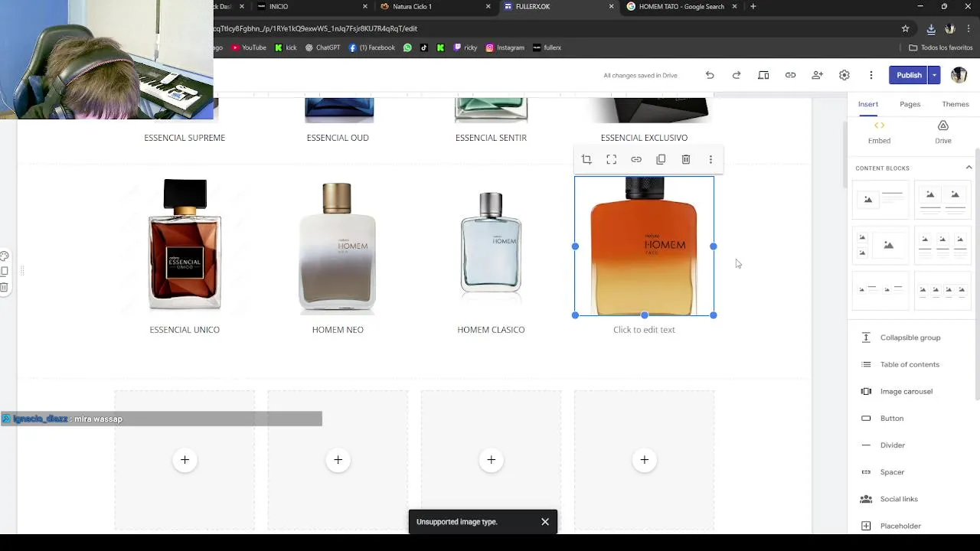Open the Publish dropdown arrow
The image size is (980, 551).
tap(934, 75)
